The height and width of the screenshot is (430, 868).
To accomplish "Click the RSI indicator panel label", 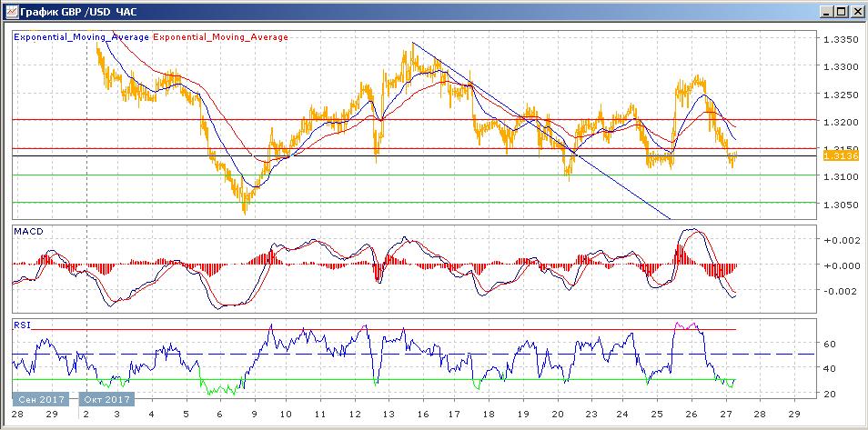I will tap(21, 325).
